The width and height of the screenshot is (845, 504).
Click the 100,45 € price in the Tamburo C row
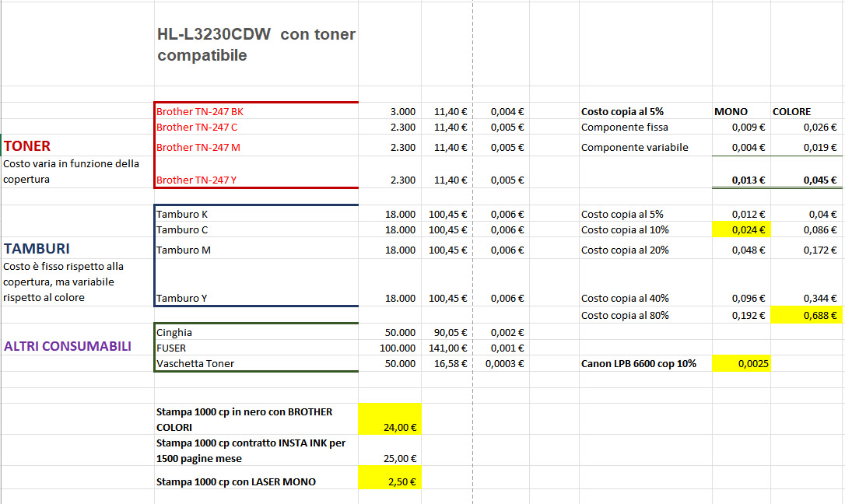click(447, 229)
